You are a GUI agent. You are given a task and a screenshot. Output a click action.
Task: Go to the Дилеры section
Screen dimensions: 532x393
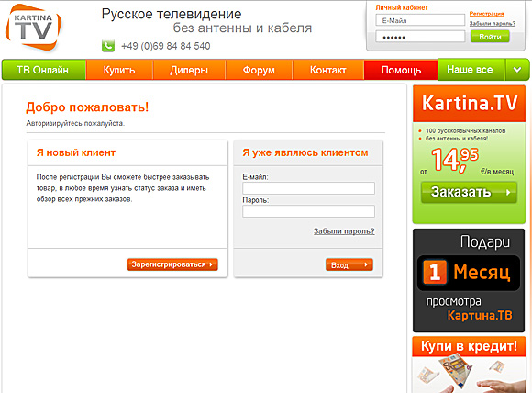tap(189, 70)
